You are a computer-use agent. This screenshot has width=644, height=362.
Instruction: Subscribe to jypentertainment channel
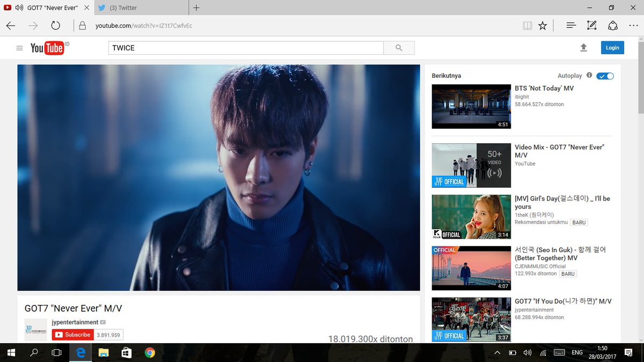pos(73,335)
